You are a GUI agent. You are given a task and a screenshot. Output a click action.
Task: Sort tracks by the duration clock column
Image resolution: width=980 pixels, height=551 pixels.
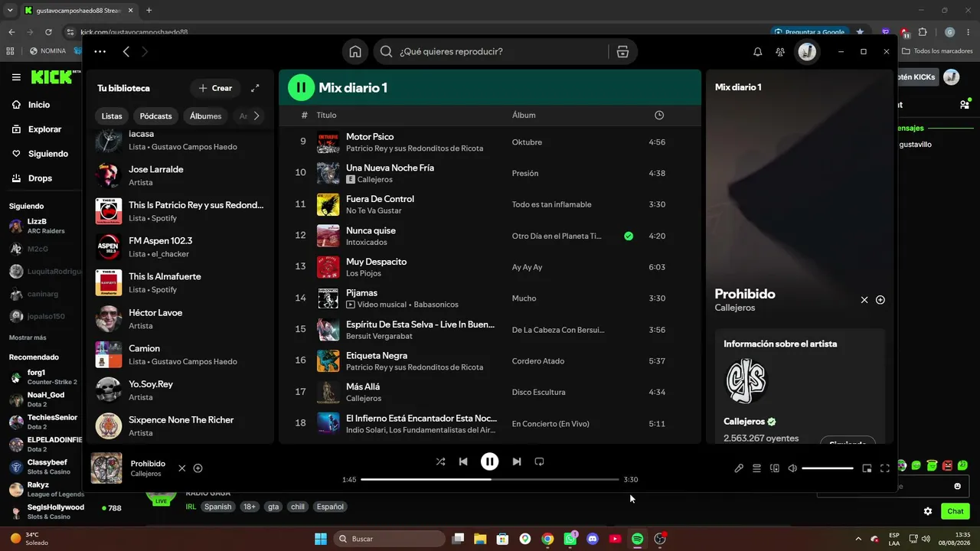click(659, 115)
